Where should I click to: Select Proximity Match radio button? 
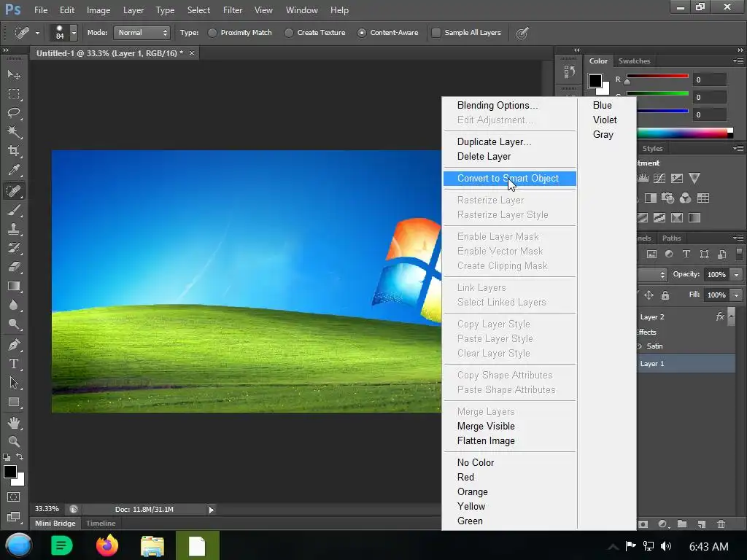tap(212, 33)
